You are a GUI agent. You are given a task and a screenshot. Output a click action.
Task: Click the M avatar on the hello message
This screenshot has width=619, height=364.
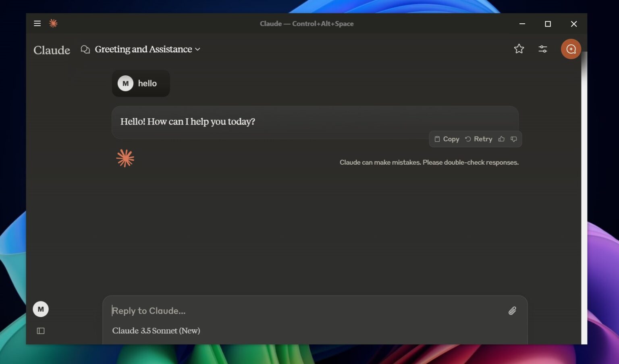[125, 83]
